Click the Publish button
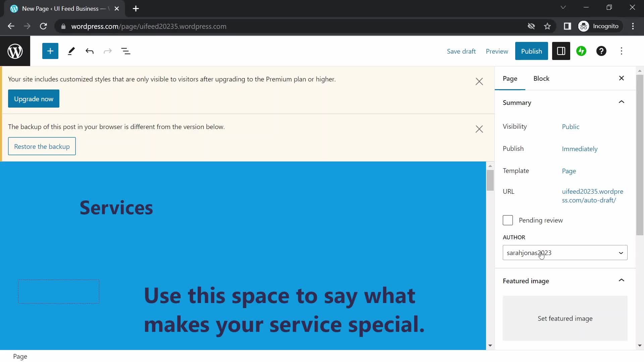 (532, 51)
